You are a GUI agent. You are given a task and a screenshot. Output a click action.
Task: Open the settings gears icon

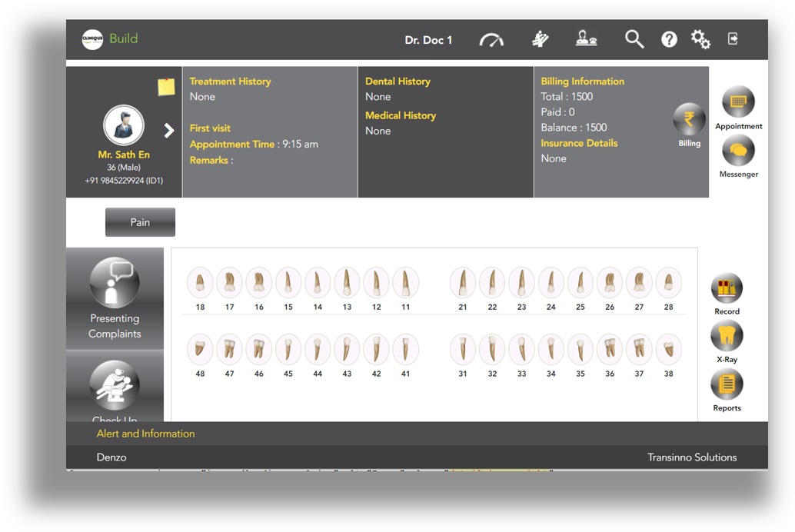(x=700, y=39)
